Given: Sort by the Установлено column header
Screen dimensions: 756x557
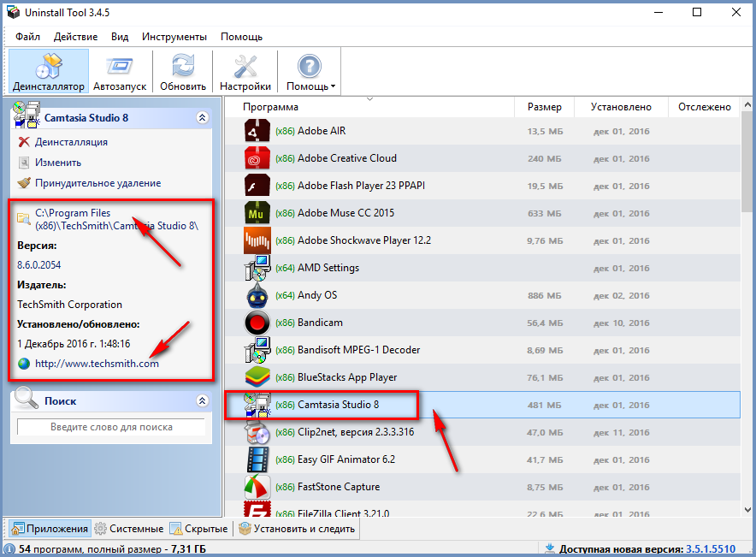Looking at the screenshot, I should [621, 107].
